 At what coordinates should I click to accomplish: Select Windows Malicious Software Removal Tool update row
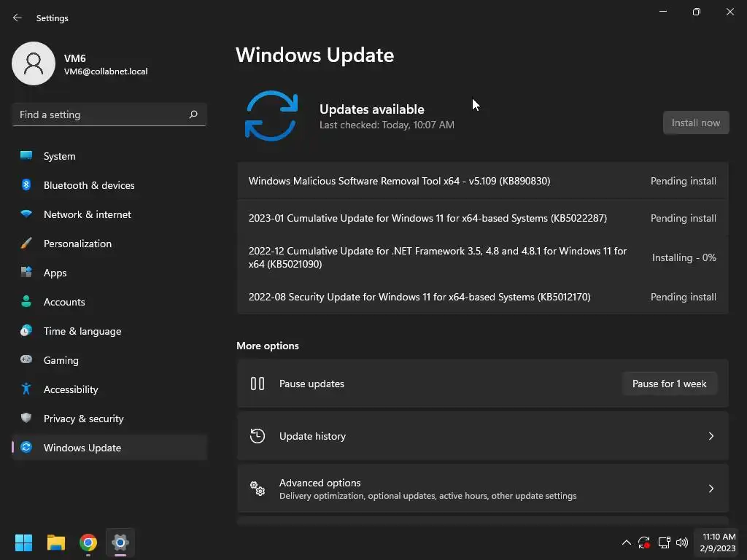click(x=483, y=181)
